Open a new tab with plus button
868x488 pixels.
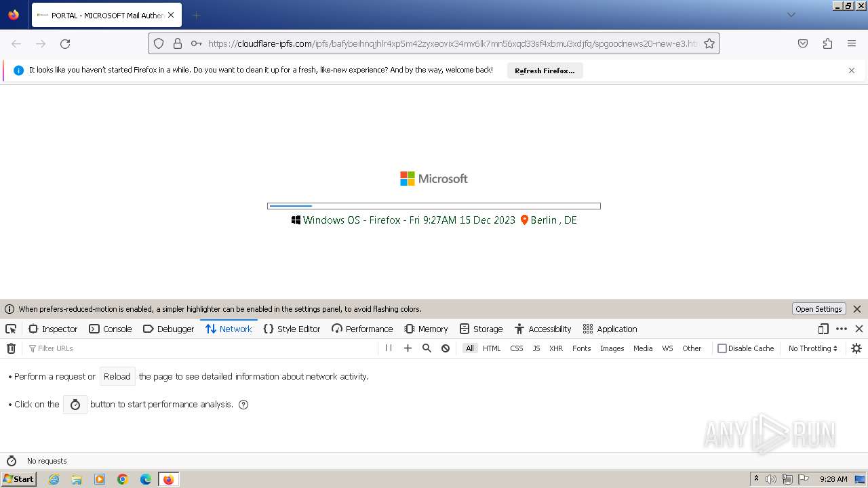tap(196, 15)
